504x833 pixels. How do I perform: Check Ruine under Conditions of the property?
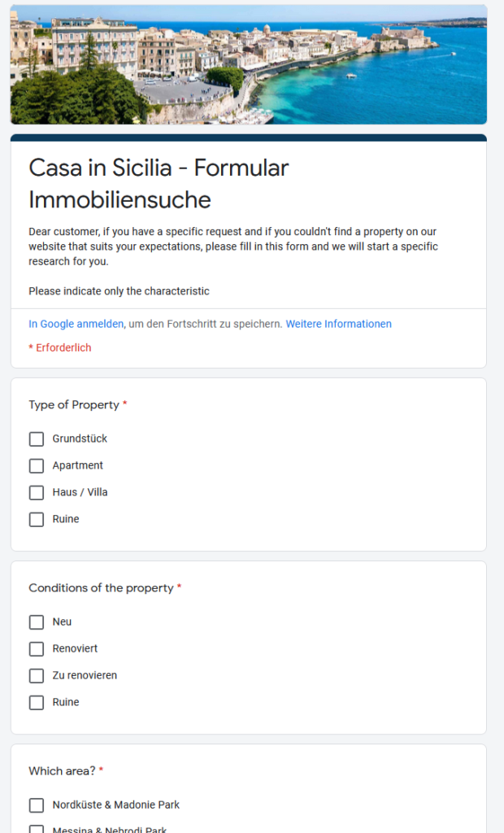[x=36, y=703]
